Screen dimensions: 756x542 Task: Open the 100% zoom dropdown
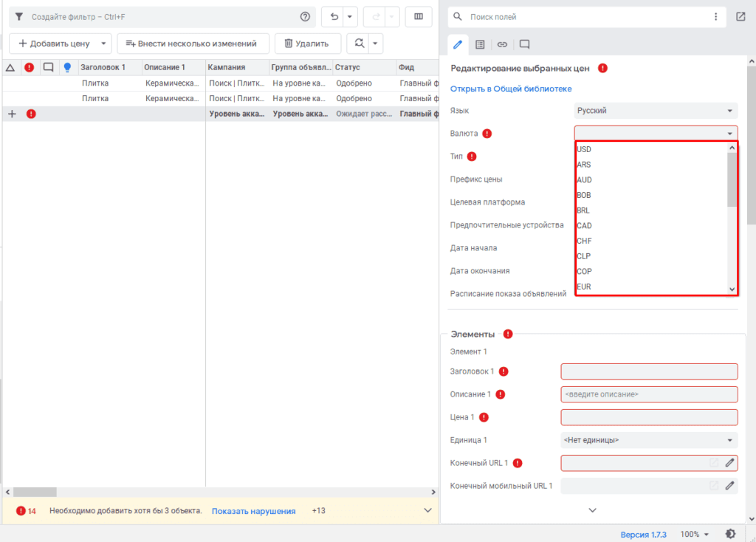tap(694, 535)
